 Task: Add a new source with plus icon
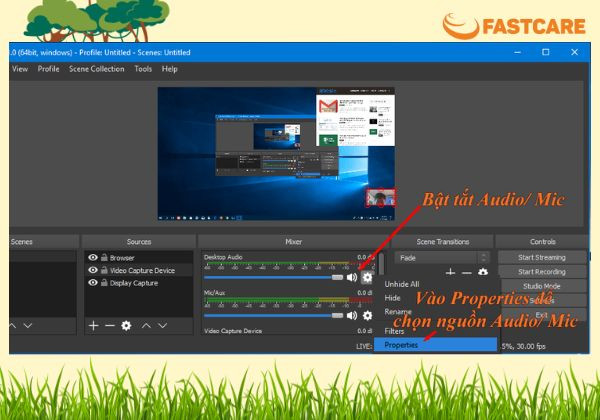(x=93, y=326)
